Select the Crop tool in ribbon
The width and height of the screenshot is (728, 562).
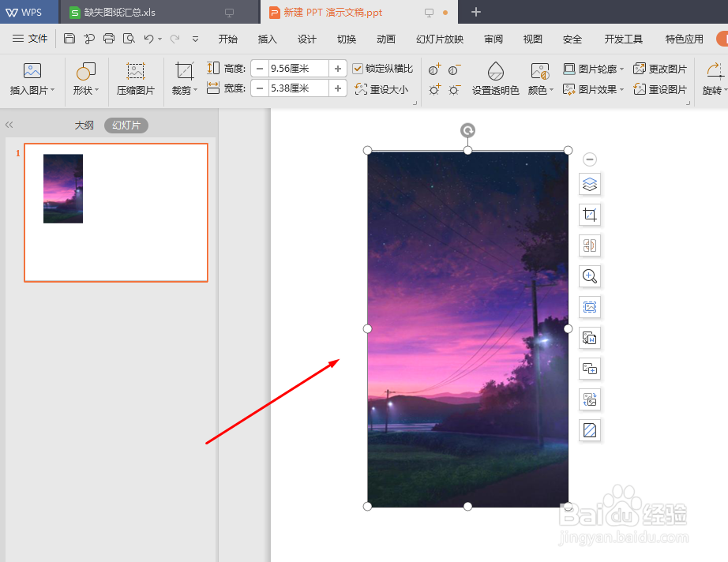(185, 71)
